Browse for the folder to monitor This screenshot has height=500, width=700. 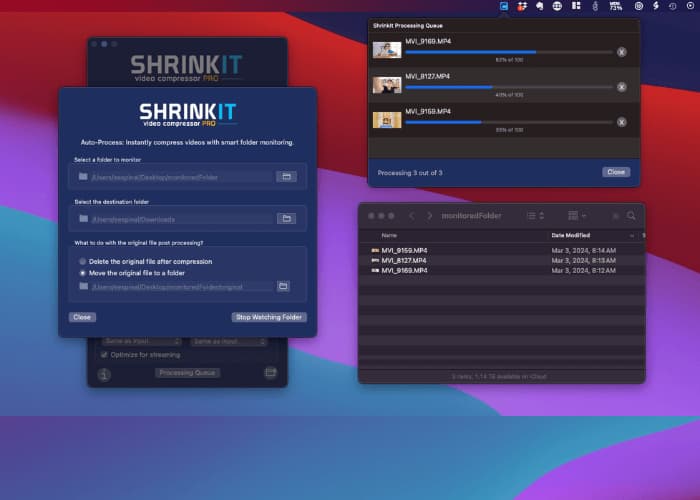coord(286,177)
